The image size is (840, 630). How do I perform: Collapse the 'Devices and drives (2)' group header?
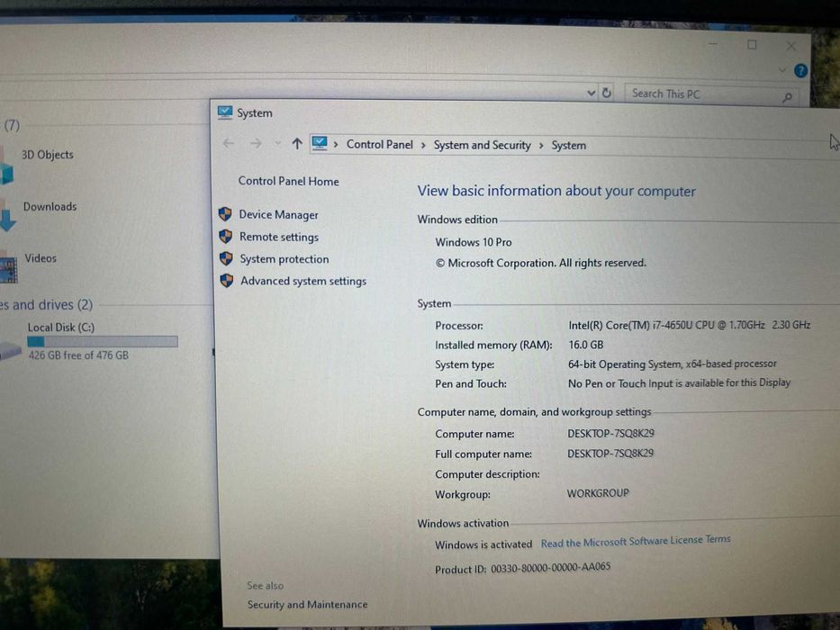[46, 305]
